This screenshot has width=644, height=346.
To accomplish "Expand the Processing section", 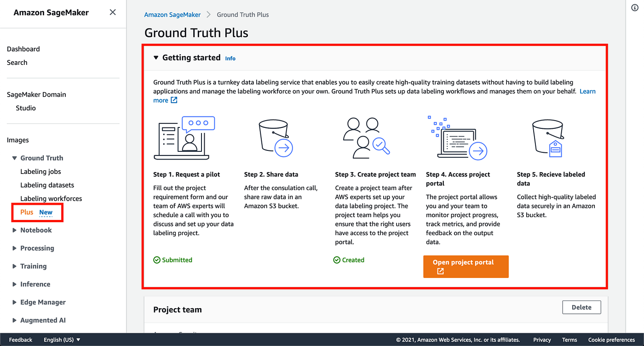I will click(x=15, y=248).
